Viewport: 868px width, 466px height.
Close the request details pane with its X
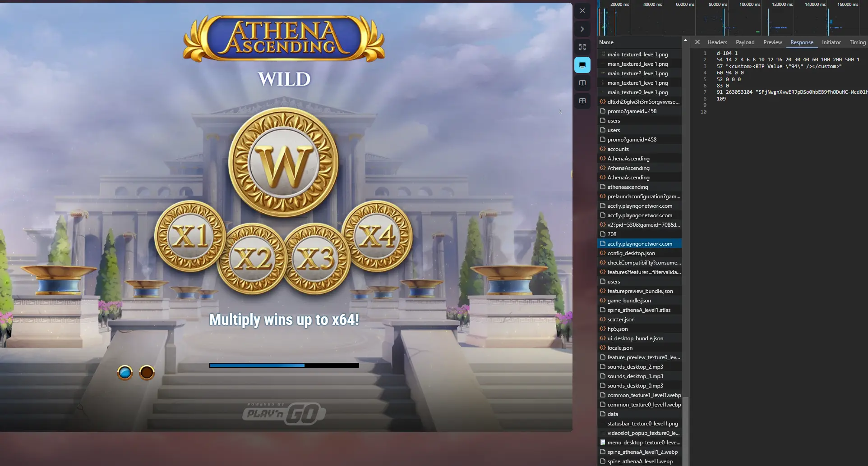(x=697, y=42)
